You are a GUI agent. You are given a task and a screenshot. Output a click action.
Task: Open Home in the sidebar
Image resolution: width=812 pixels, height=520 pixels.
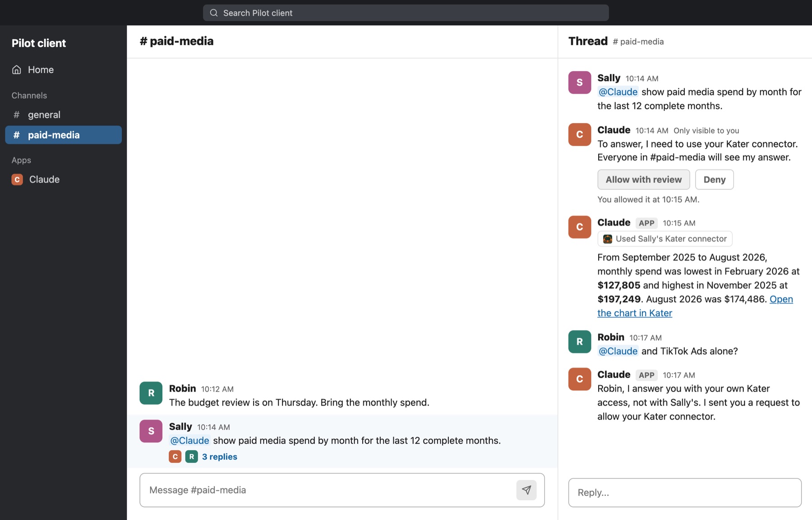coord(63,70)
